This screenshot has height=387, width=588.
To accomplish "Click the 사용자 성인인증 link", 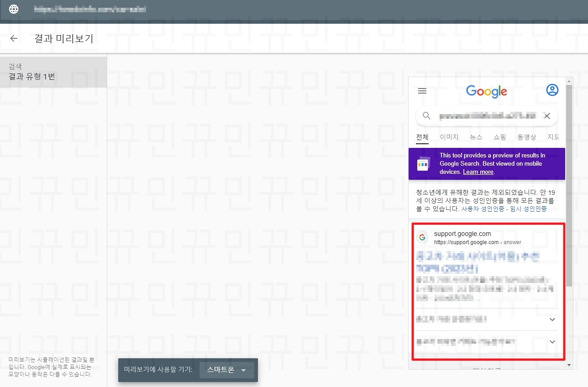I will point(483,209).
